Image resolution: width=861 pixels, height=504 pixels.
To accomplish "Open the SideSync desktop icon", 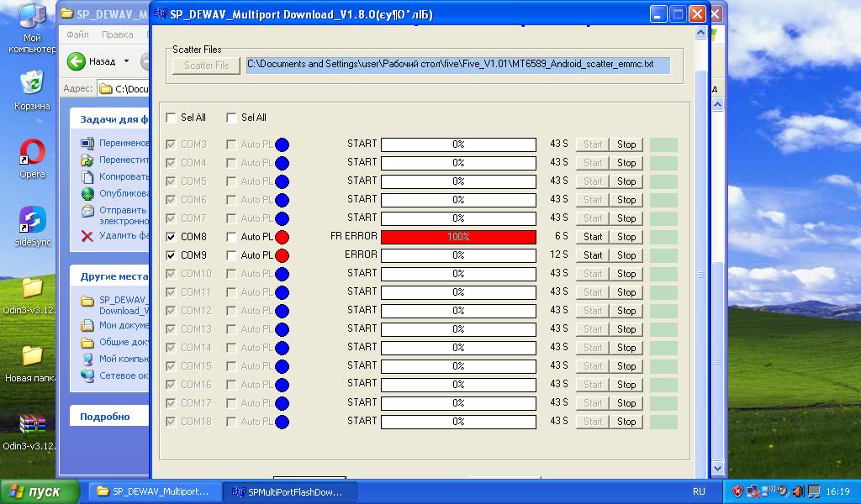I will tap(32, 221).
